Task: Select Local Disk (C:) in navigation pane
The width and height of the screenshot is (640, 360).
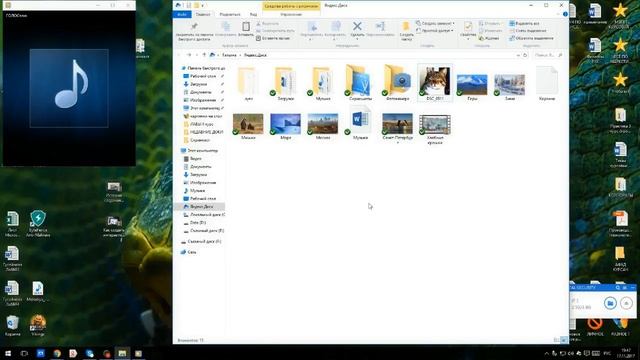Action: (204, 215)
